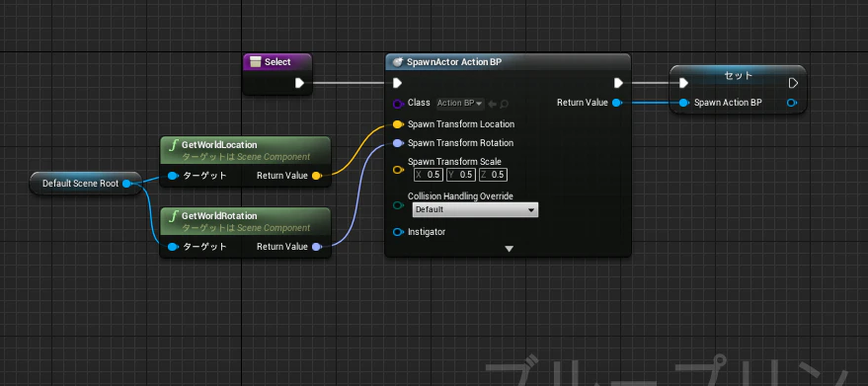Click GetWorldLocation target input pin
Viewport: 868px width, 386px height.
tap(173, 176)
